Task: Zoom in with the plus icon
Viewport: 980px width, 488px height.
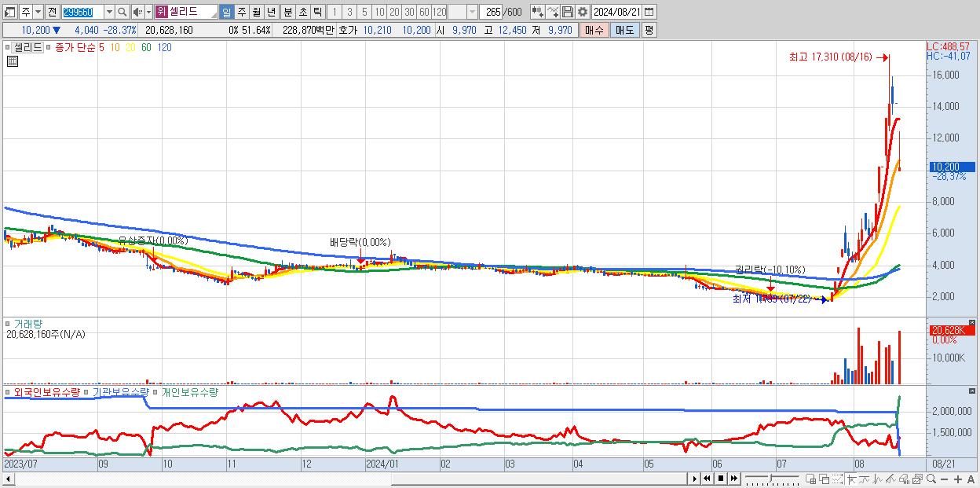Action: 957,479
